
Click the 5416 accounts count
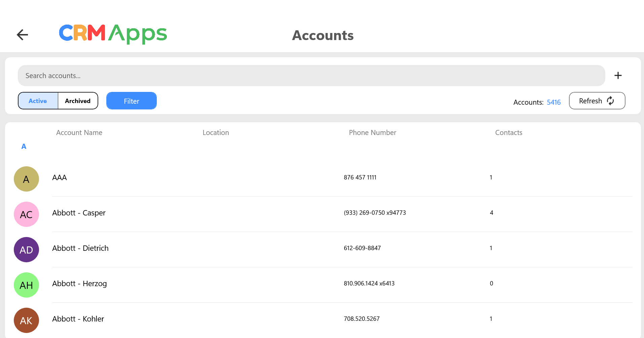coord(553,102)
